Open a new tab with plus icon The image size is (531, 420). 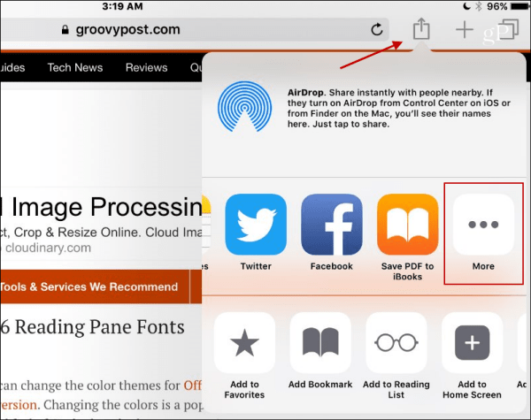tap(465, 30)
